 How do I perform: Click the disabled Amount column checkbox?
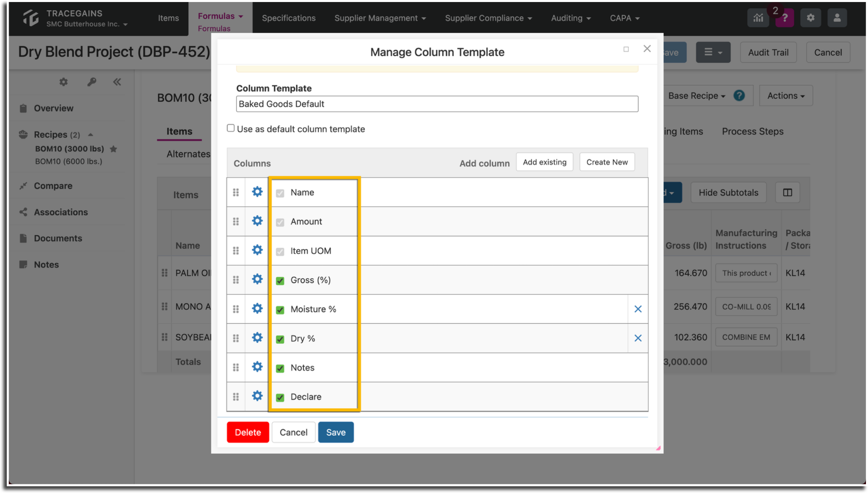coord(280,222)
